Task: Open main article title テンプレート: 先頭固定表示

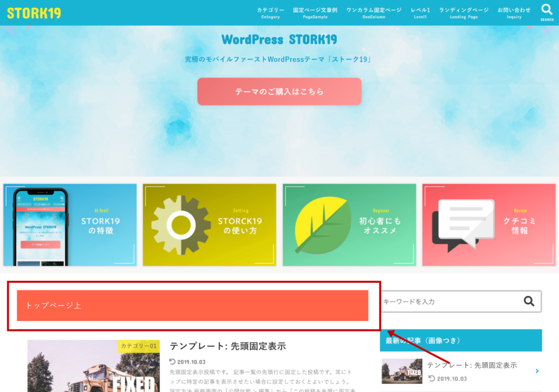Action: click(x=228, y=346)
